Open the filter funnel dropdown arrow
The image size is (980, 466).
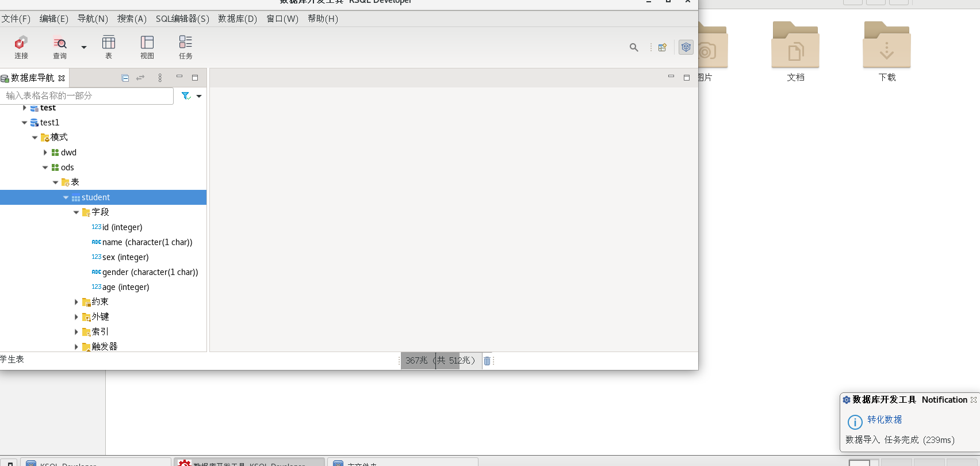point(199,96)
